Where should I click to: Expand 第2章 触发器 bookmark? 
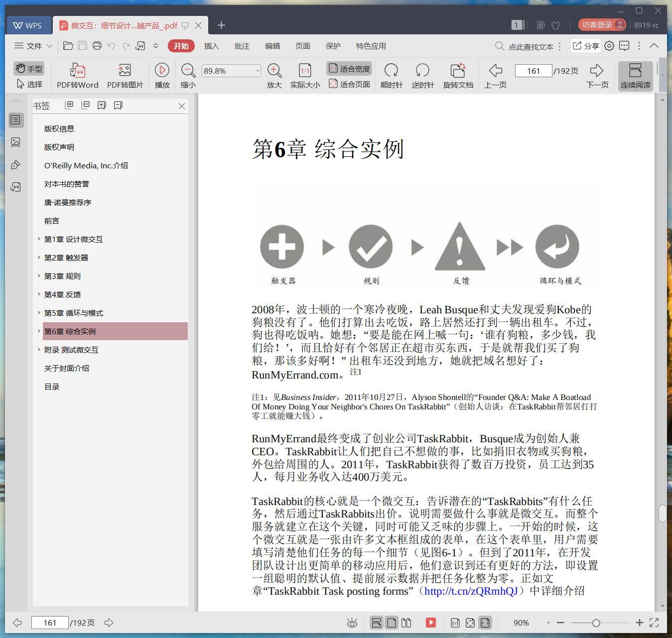click(x=39, y=257)
